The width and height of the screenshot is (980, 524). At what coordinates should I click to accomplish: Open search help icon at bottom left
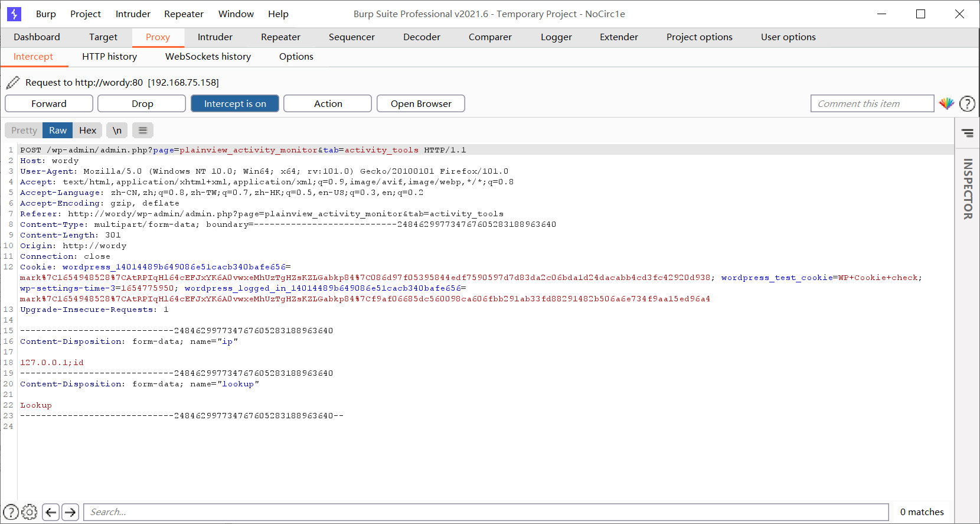(11, 512)
